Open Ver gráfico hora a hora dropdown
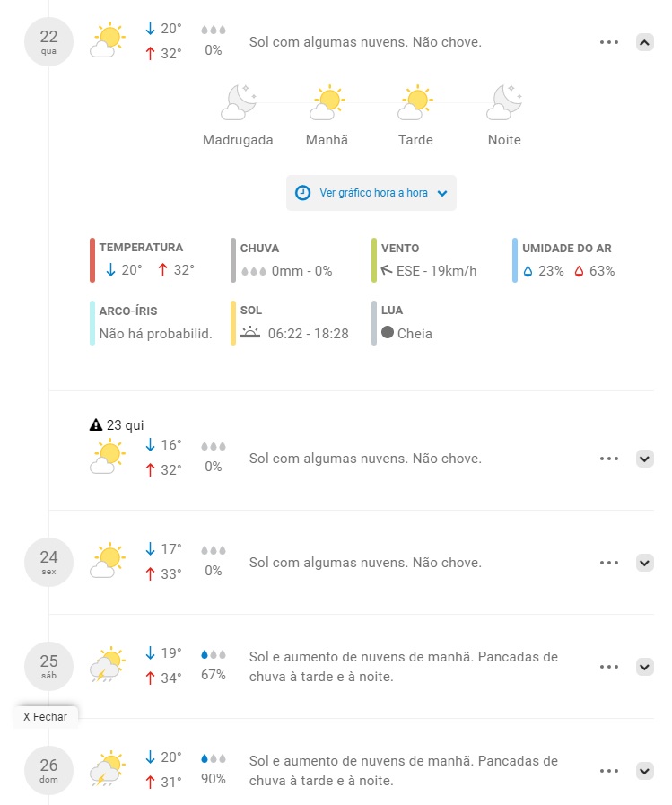The image size is (672, 805). point(371,193)
